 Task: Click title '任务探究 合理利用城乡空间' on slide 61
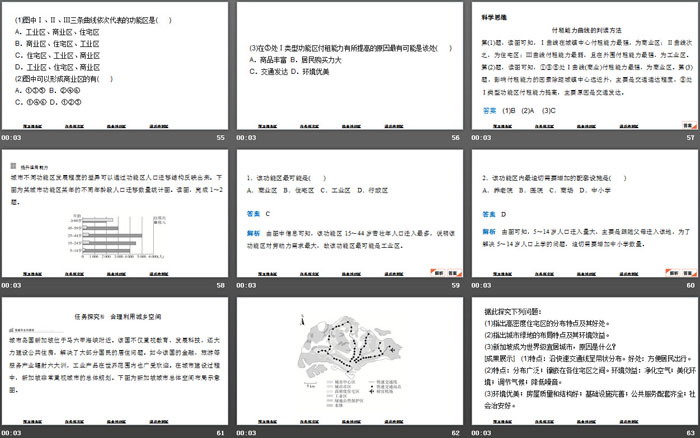click(x=118, y=317)
